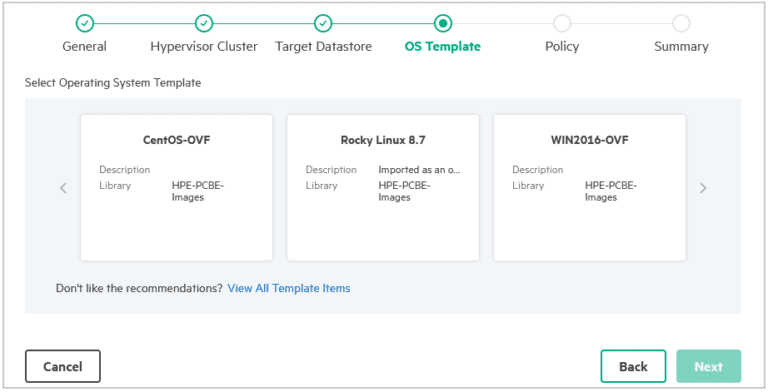Click the Next button

709,367
